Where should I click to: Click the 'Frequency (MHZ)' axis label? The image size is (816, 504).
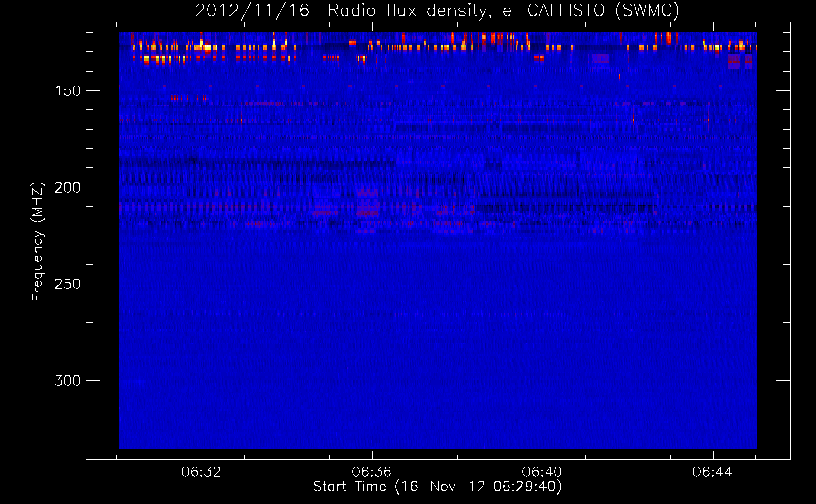pos(38,241)
